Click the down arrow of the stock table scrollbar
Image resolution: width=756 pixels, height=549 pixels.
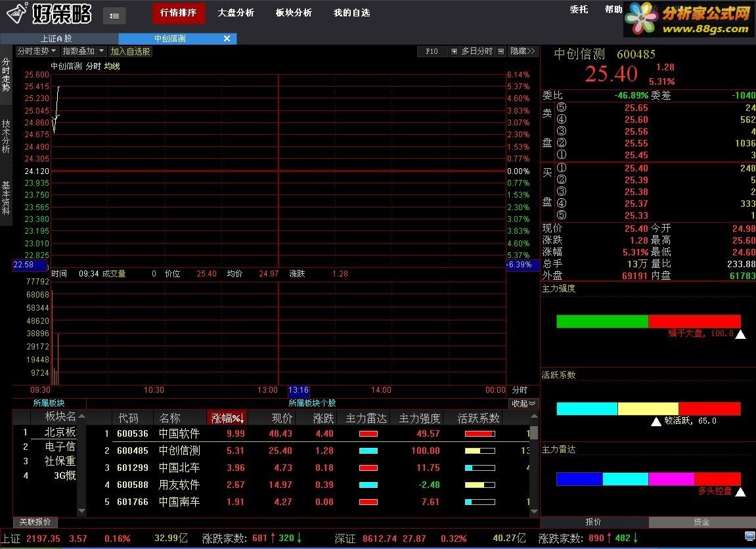pyautogui.click(x=534, y=511)
